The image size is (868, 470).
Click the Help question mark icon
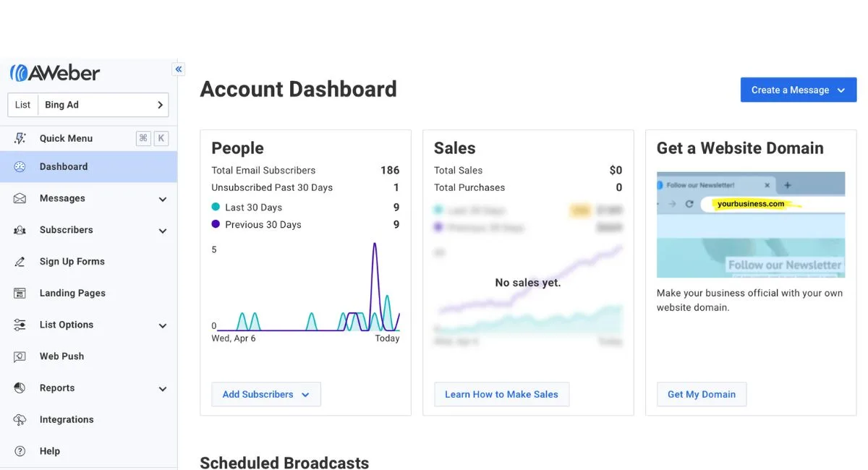point(20,451)
